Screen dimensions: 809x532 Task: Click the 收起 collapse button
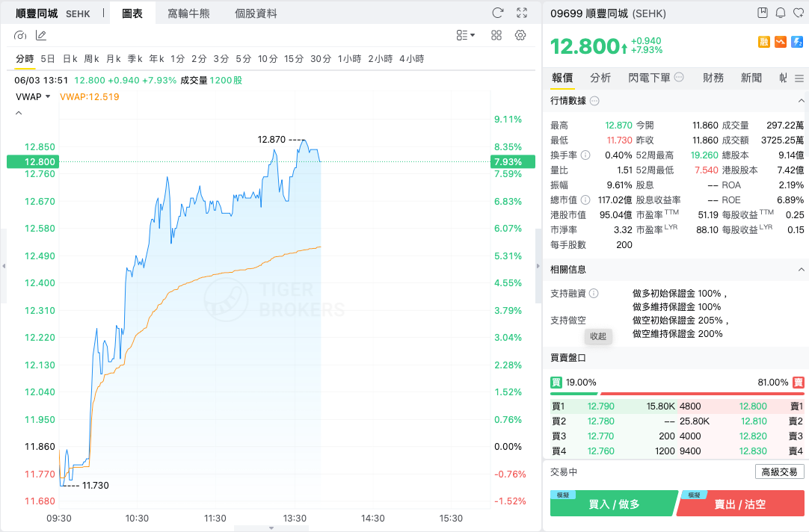[x=598, y=336]
